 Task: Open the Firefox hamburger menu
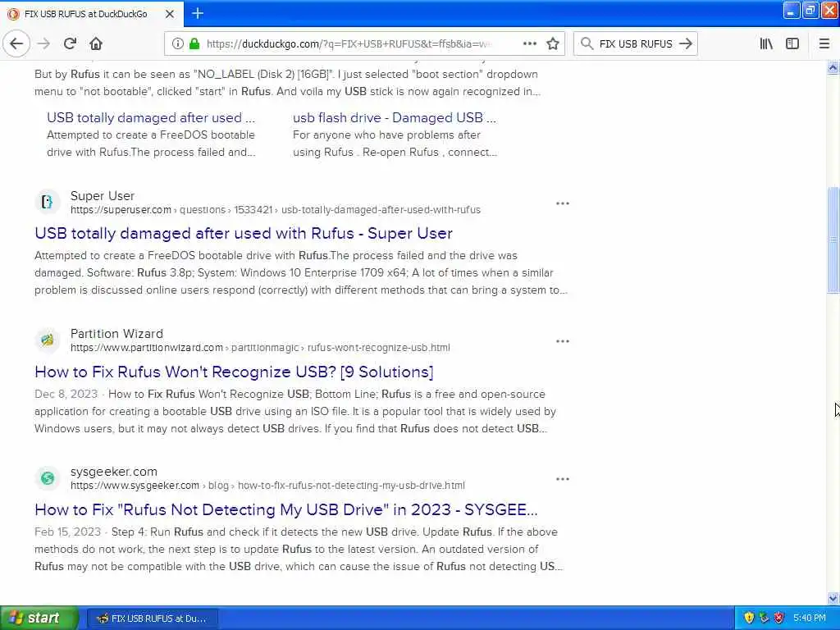tap(824, 43)
